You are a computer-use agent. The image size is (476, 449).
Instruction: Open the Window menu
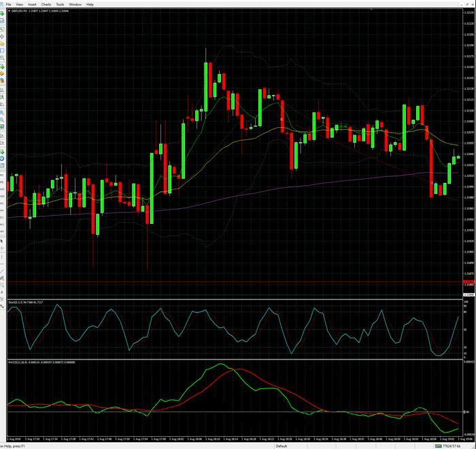point(75,5)
